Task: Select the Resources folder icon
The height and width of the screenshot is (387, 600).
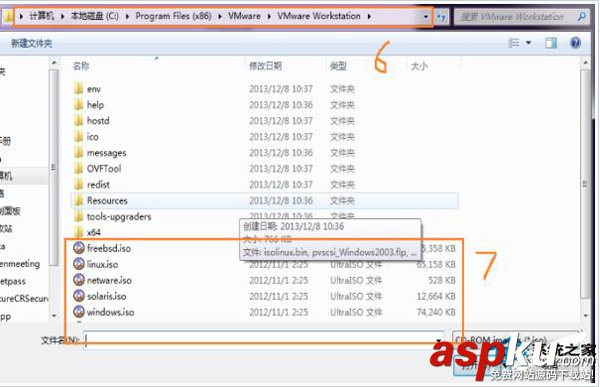Action: [78, 200]
